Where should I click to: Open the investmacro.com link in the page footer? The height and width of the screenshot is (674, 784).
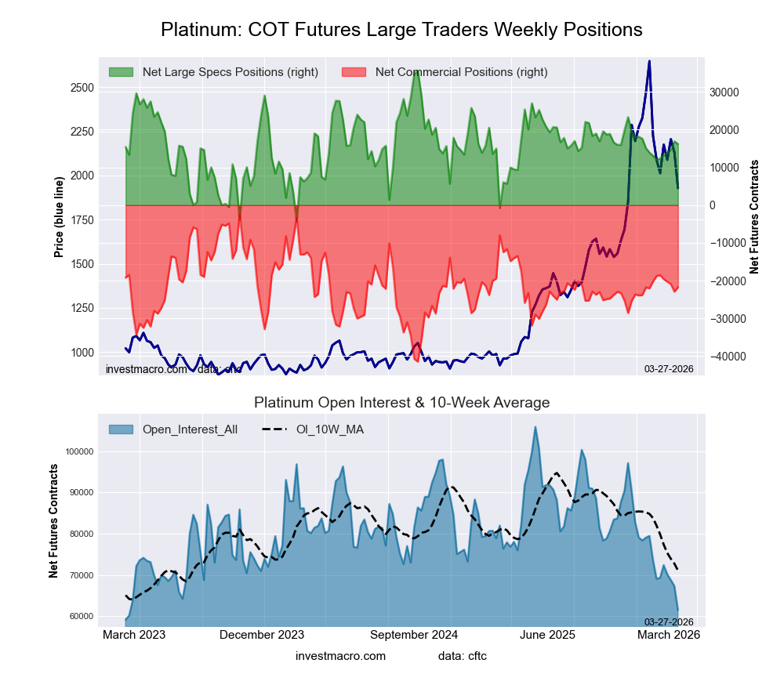pos(340,655)
